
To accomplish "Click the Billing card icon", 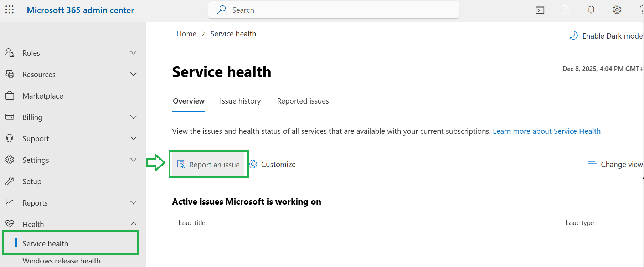I will pyautogui.click(x=10, y=117).
